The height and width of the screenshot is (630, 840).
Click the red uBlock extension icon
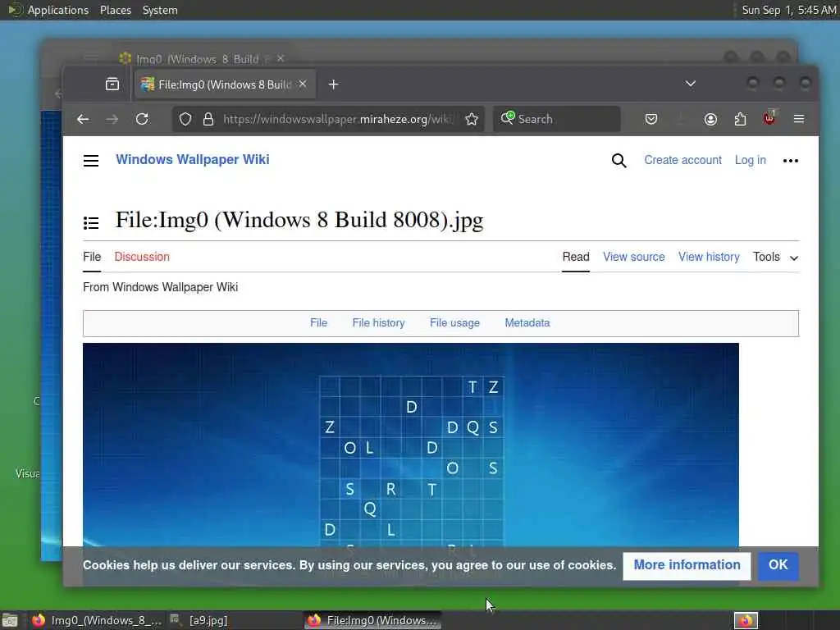[x=769, y=118]
